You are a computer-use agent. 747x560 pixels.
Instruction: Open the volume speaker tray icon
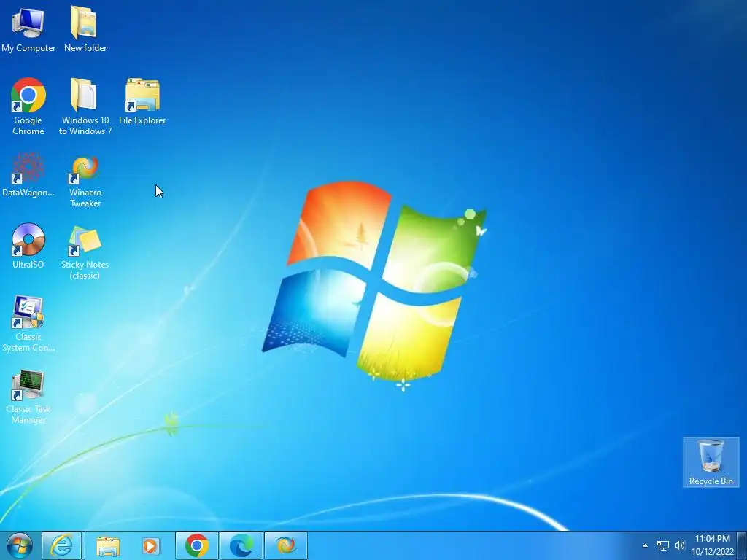(680, 545)
